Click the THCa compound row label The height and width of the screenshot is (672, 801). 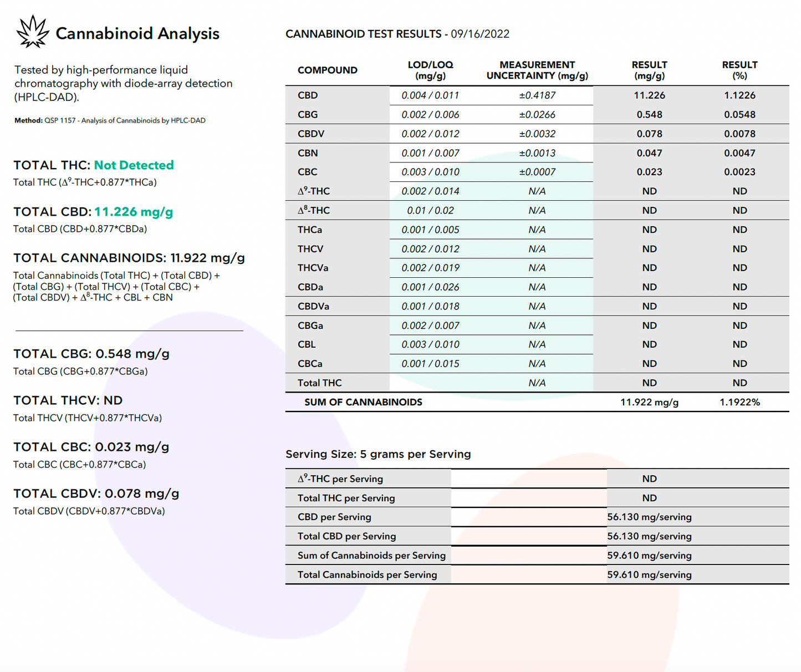tap(310, 230)
